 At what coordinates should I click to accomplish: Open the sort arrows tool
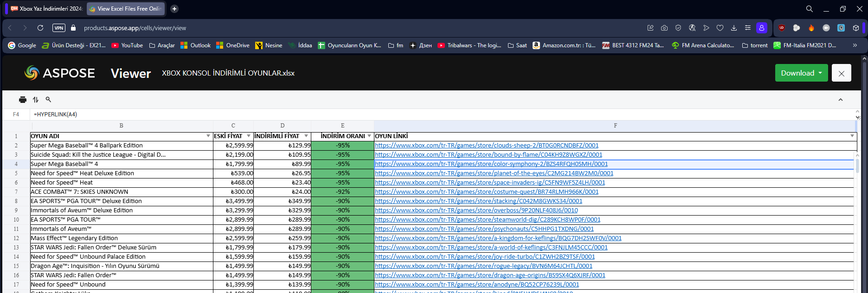click(x=36, y=100)
